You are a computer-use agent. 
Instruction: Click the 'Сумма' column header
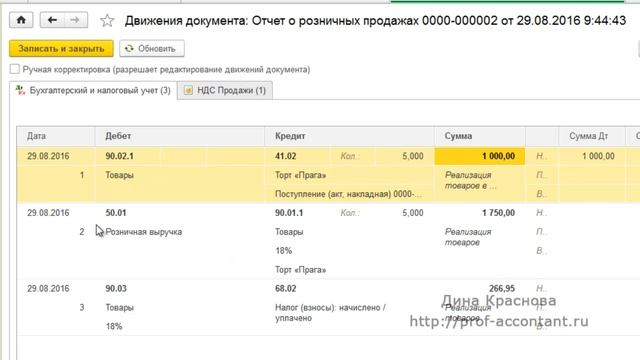click(480, 136)
